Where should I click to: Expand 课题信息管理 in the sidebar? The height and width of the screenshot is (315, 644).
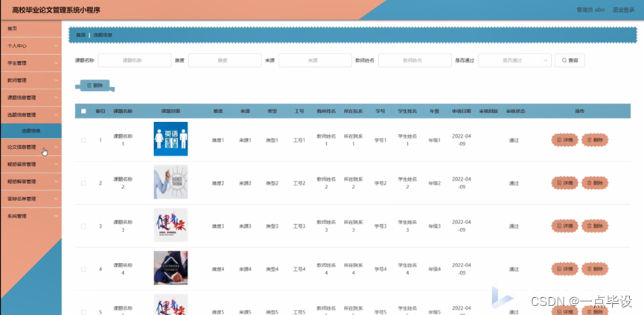click(x=31, y=98)
